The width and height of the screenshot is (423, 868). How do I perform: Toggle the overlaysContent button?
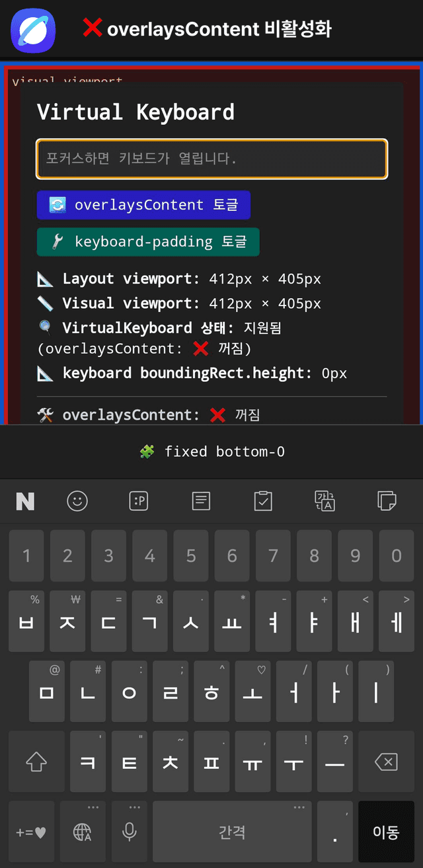[143, 205]
